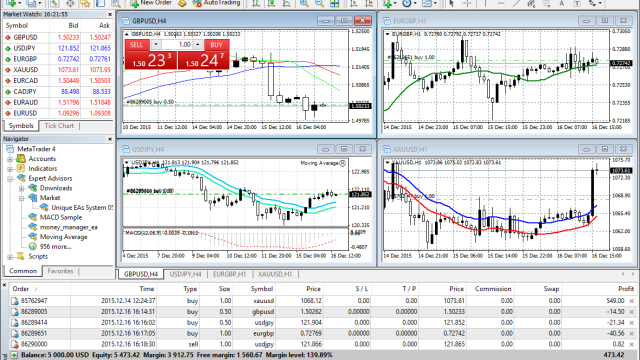Switch to the Tick Chart tab

(x=59, y=126)
